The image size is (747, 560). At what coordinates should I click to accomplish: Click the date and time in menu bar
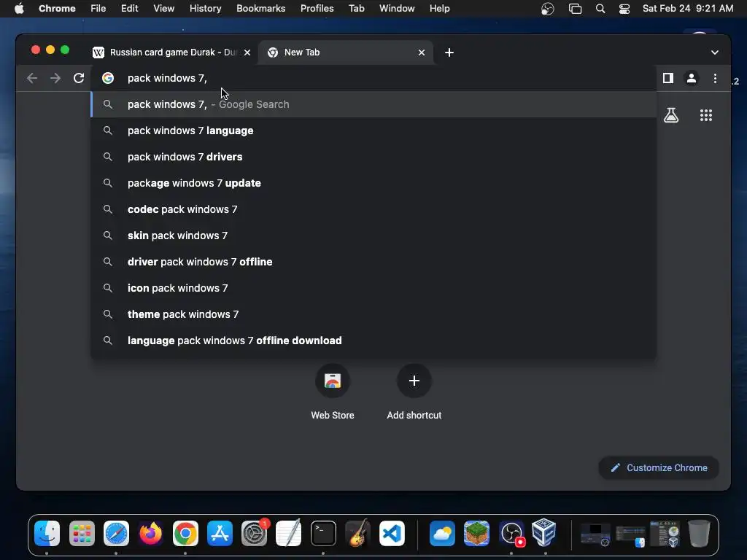pos(687,8)
